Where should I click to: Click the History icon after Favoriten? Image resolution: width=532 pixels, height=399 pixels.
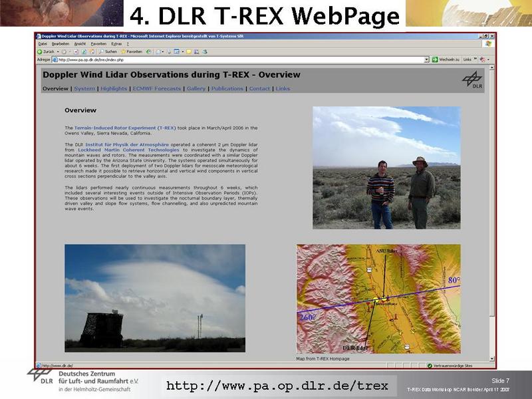(x=148, y=52)
